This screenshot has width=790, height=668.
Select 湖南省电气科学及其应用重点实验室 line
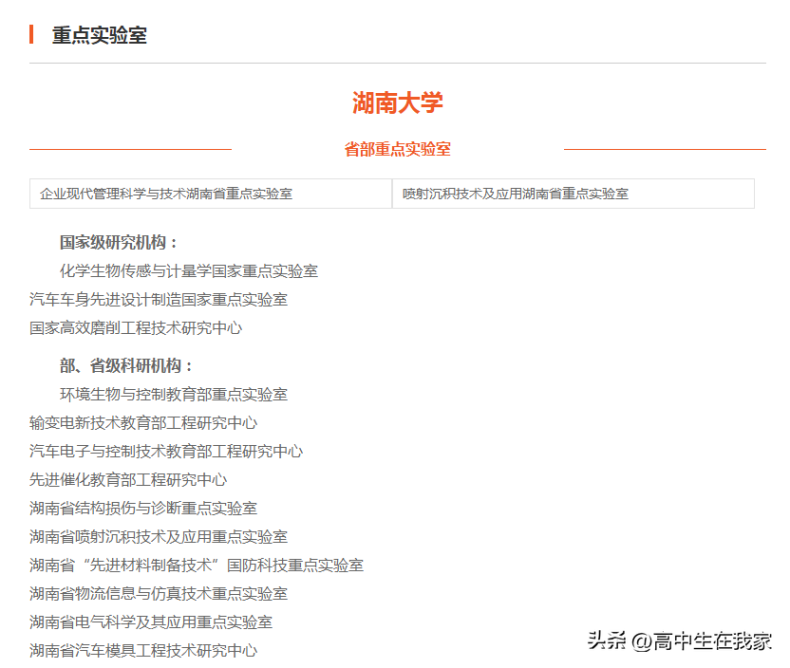151,623
